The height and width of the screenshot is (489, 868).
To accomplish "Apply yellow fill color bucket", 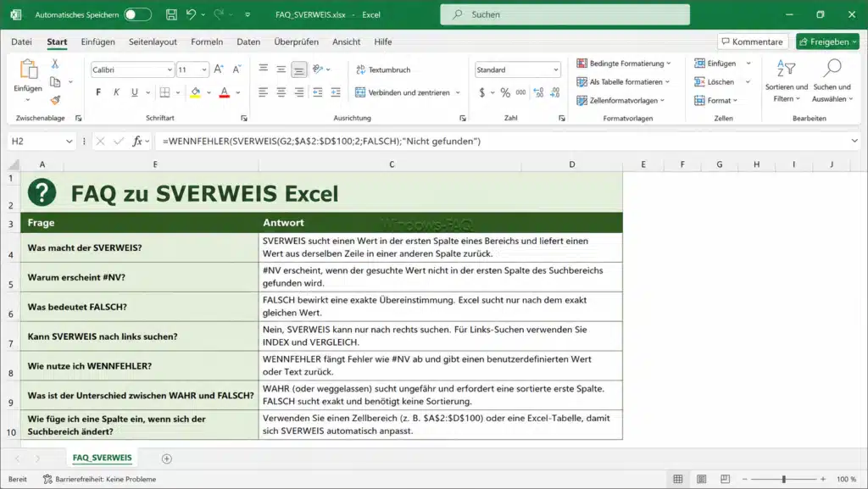I will pyautogui.click(x=196, y=92).
